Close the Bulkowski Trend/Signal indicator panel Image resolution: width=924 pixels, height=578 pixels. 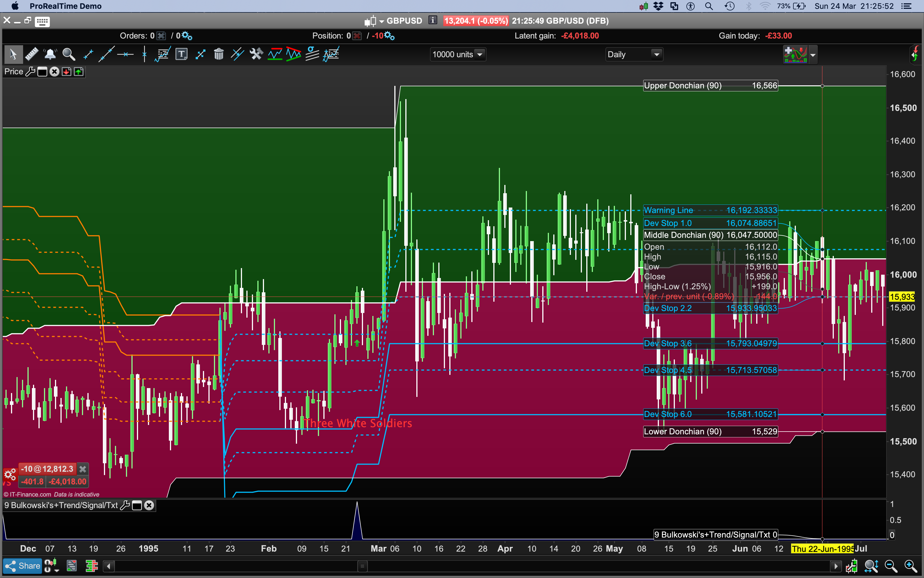(149, 505)
